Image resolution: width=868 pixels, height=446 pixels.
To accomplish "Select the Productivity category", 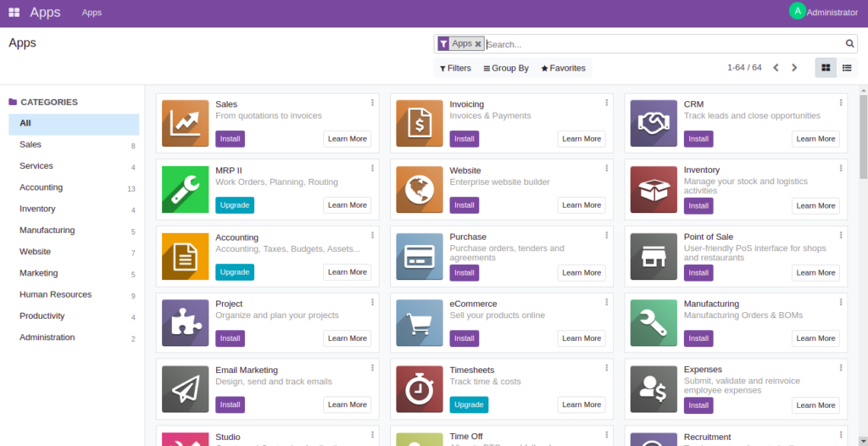I will pos(74,316).
